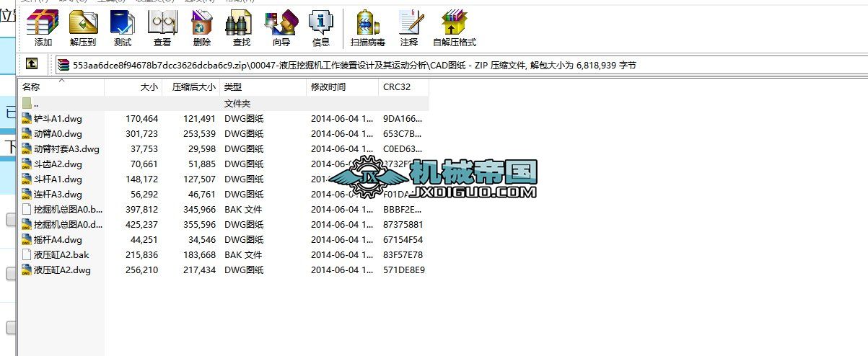Click compressed size value 46,761
The image size is (868, 356).
[x=201, y=195]
